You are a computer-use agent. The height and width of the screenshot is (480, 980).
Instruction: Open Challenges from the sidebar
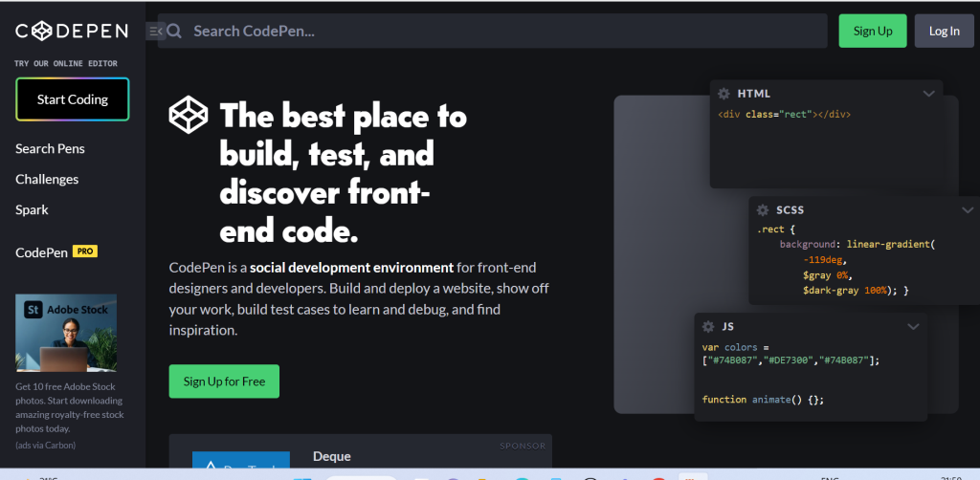click(x=47, y=179)
